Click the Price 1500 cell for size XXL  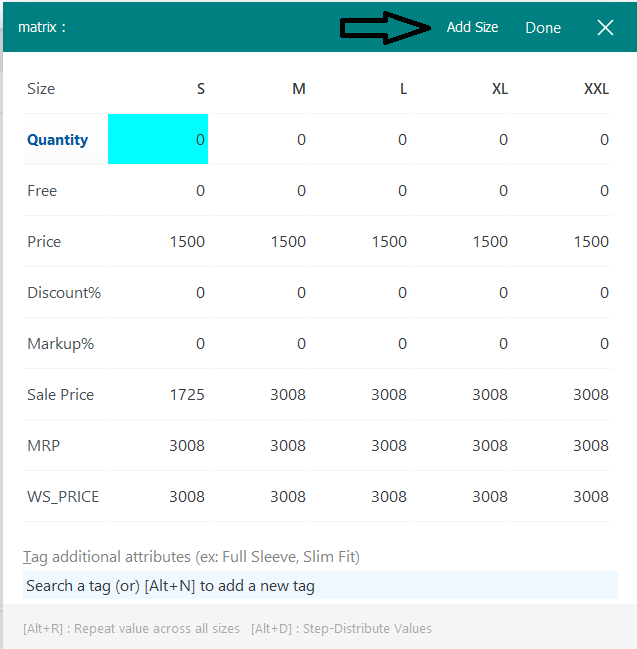[x=562, y=241]
